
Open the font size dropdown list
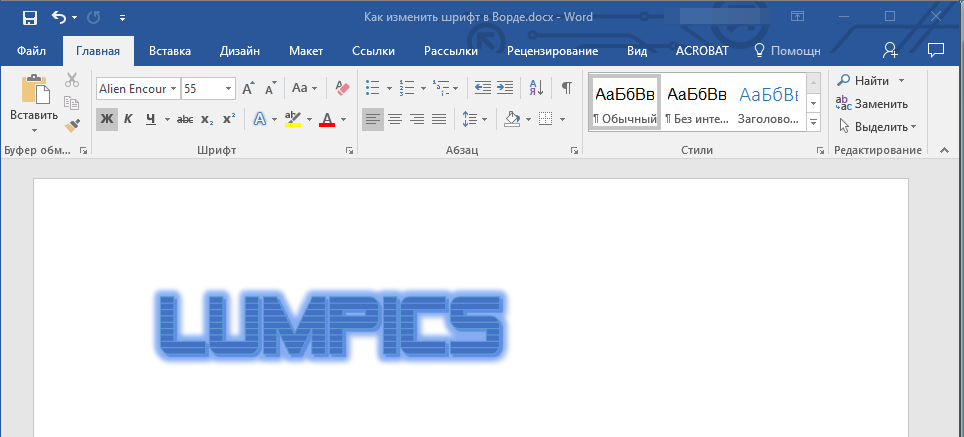point(229,88)
